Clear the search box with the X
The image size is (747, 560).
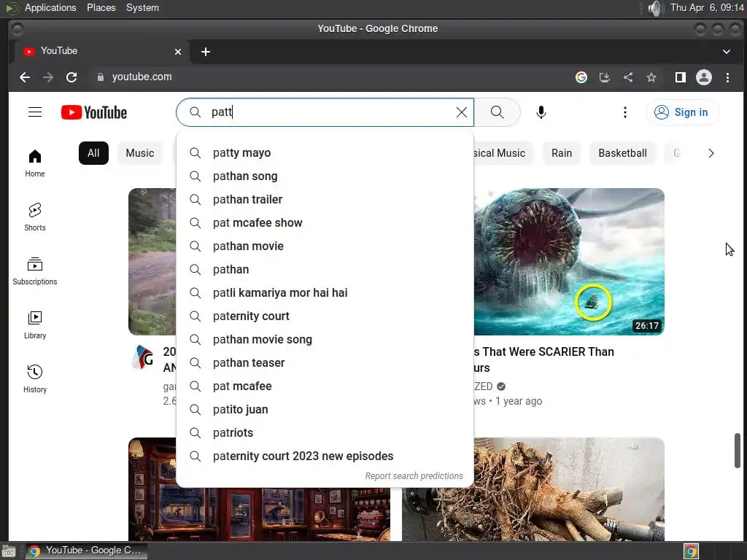point(461,112)
